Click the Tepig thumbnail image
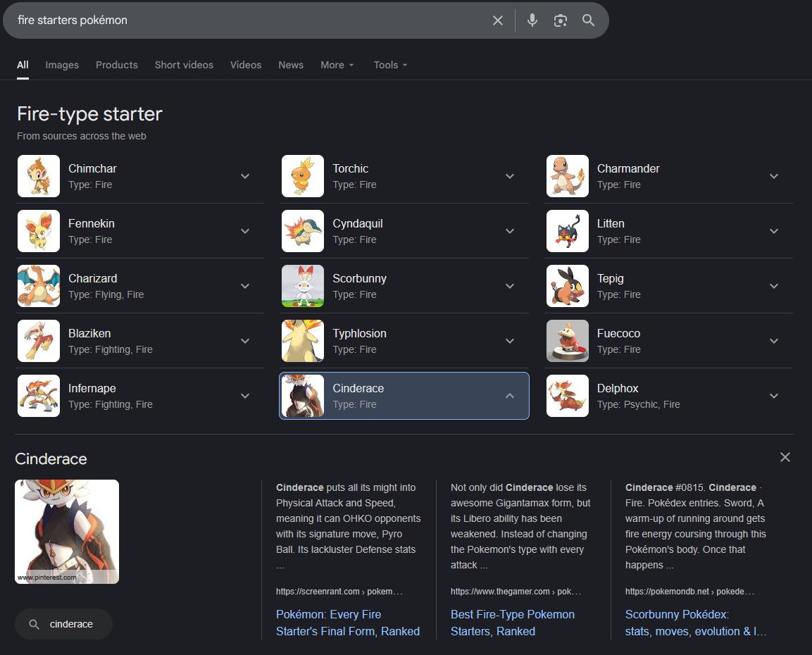This screenshot has height=655, width=812. click(x=568, y=286)
